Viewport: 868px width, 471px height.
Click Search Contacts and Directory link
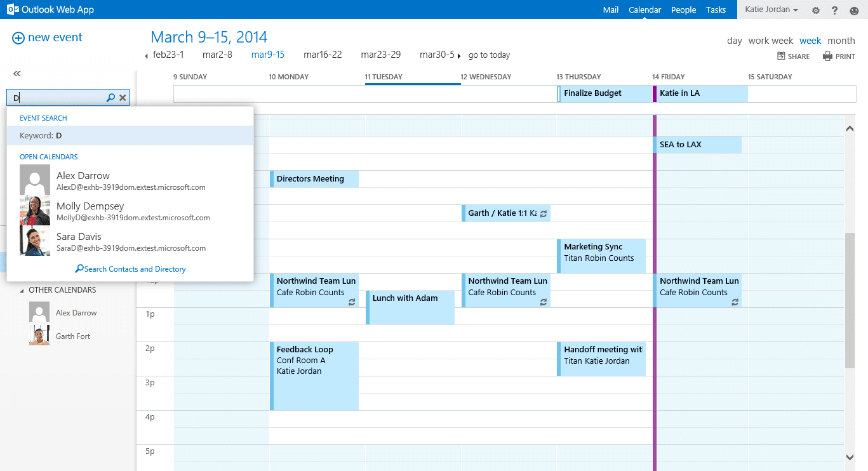(x=131, y=269)
